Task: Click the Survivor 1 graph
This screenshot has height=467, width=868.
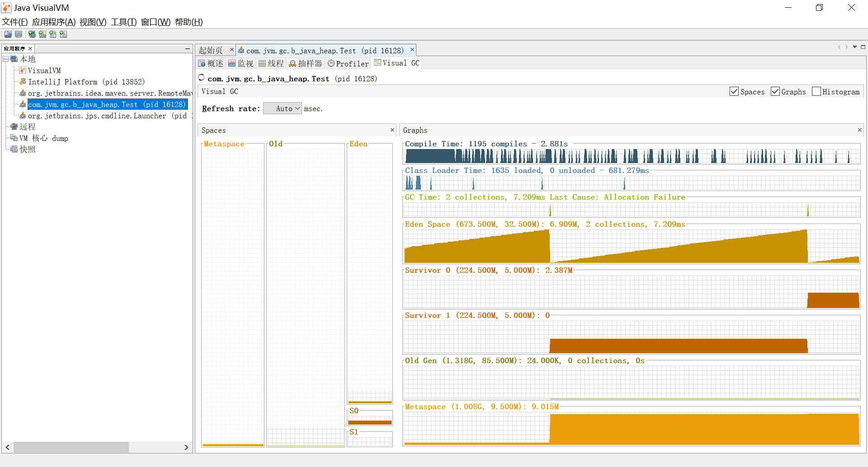Action: point(631,336)
